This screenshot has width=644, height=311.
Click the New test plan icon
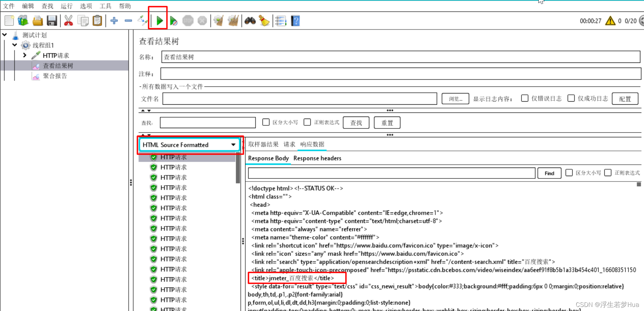pyautogui.click(x=9, y=21)
